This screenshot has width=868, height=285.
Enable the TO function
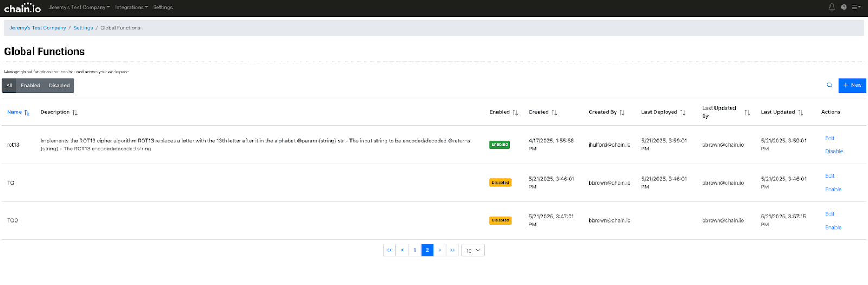coord(834,189)
